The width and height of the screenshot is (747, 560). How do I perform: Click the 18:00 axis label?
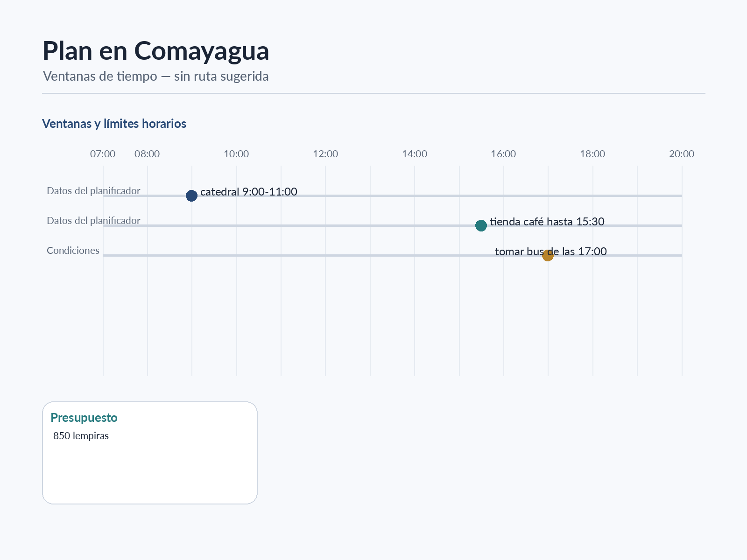[x=592, y=154]
